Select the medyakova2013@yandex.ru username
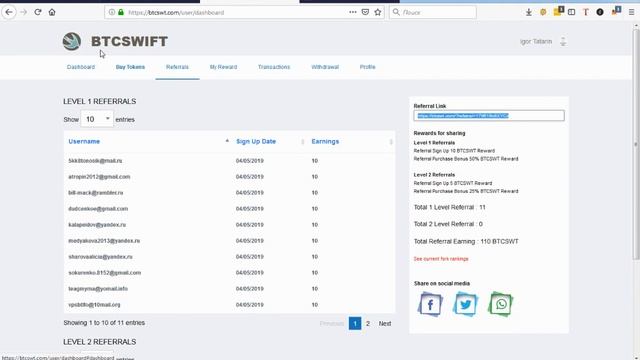 104,241
